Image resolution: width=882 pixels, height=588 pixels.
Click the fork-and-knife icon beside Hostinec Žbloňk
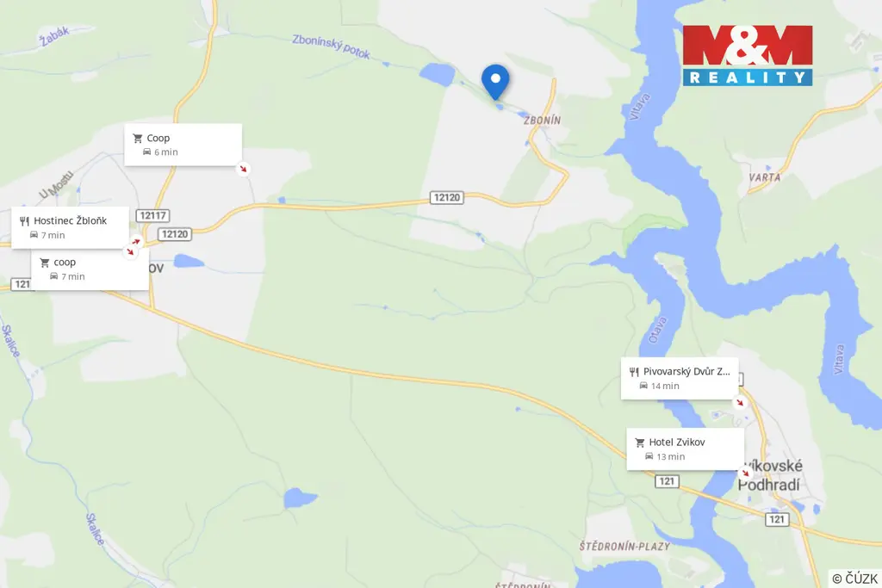point(24,221)
